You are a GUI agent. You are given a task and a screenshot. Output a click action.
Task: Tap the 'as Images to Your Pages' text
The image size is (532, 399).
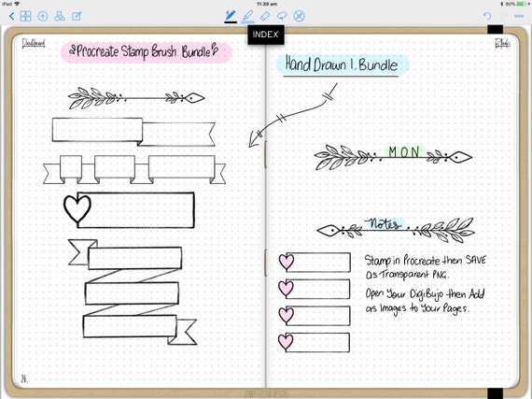417,308
